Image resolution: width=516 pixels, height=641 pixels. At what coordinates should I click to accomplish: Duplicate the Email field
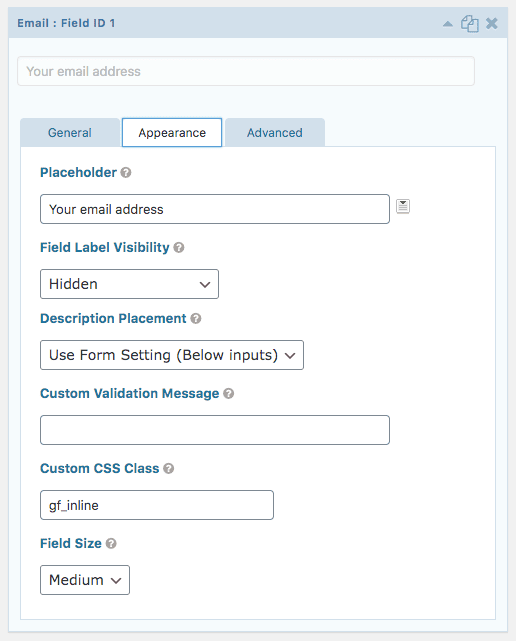[x=470, y=23]
